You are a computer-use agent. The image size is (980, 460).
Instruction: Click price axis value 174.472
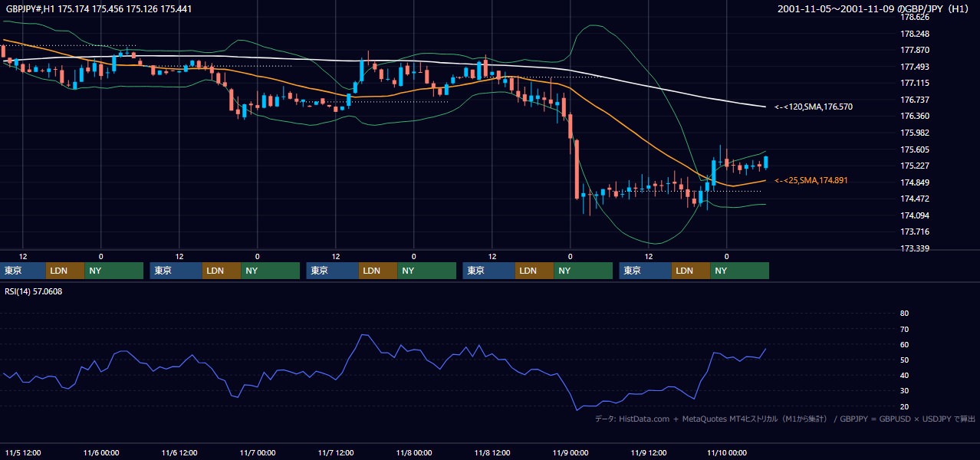pyautogui.click(x=914, y=199)
